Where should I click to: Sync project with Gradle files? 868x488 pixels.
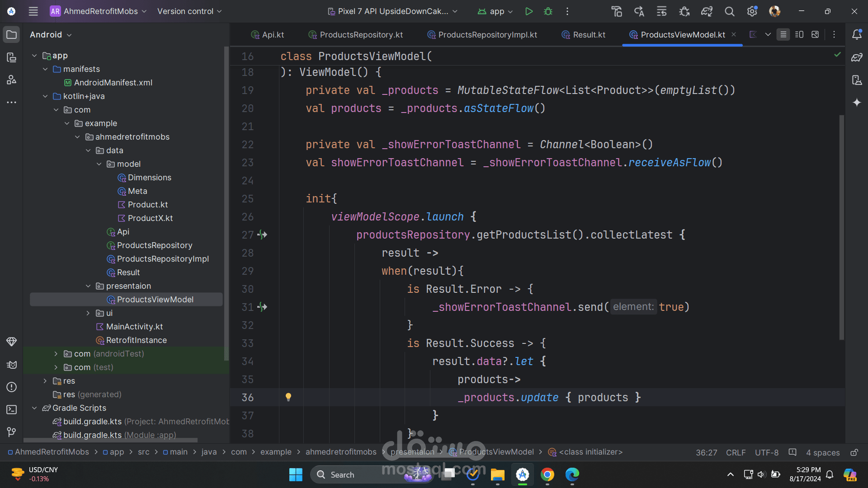(x=707, y=11)
